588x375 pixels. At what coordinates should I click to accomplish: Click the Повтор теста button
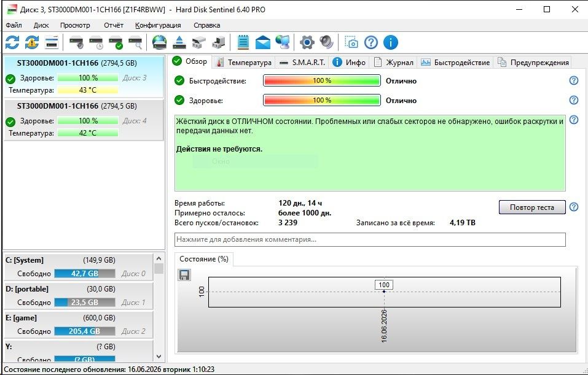[531, 207]
